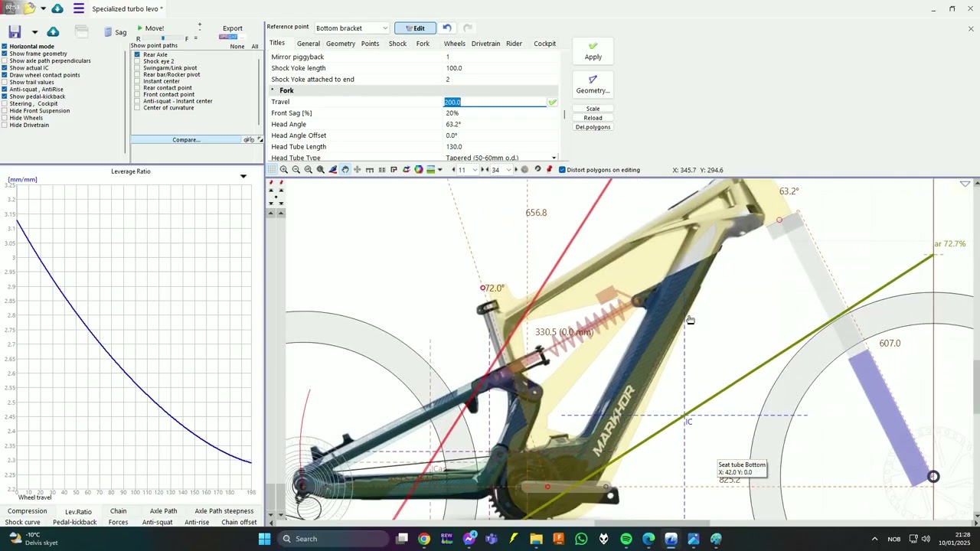
Task: Click the red pin icon in drawing toolbar
Action: point(550,170)
